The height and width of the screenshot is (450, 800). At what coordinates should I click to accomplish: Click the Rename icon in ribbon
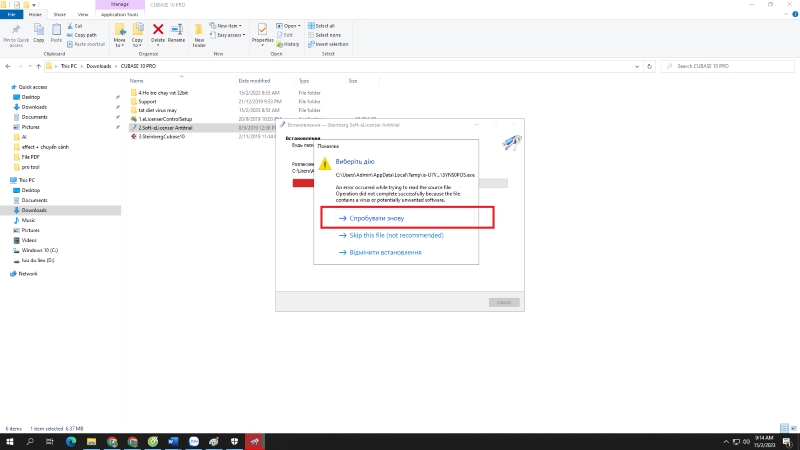click(x=177, y=30)
